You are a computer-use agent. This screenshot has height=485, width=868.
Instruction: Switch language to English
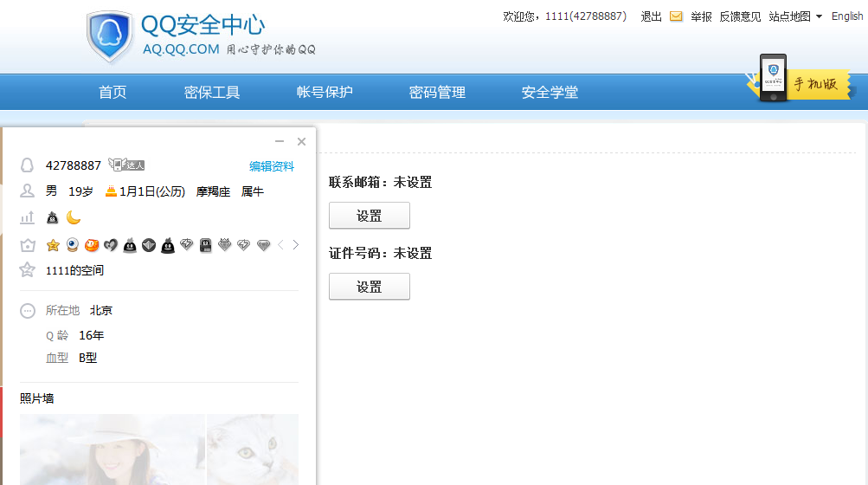click(x=847, y=16)
